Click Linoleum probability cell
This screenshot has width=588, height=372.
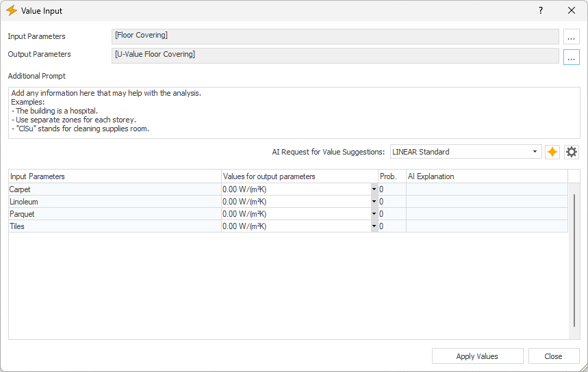coord(392,202)
